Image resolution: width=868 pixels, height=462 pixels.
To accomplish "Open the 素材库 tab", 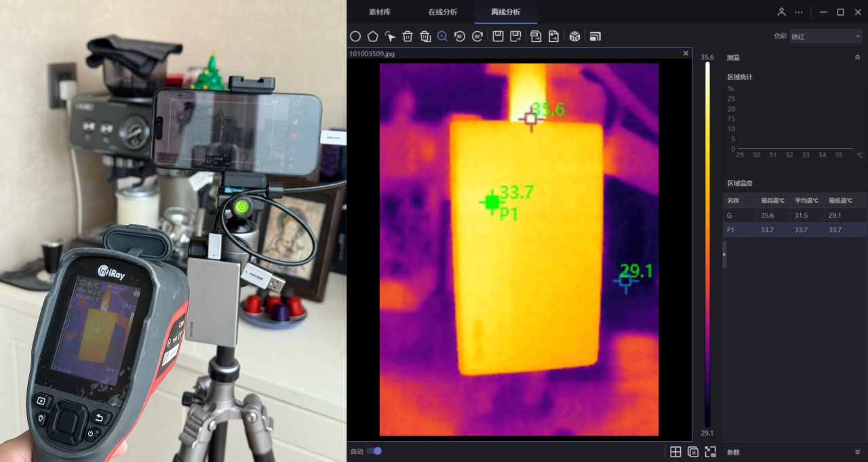I will pos(380,12).
